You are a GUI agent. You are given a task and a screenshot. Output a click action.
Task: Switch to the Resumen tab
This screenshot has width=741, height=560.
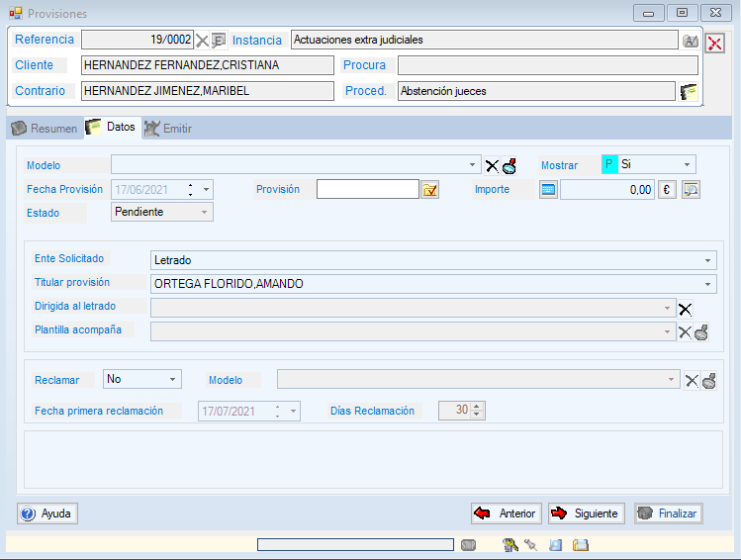tap(45, 129)
